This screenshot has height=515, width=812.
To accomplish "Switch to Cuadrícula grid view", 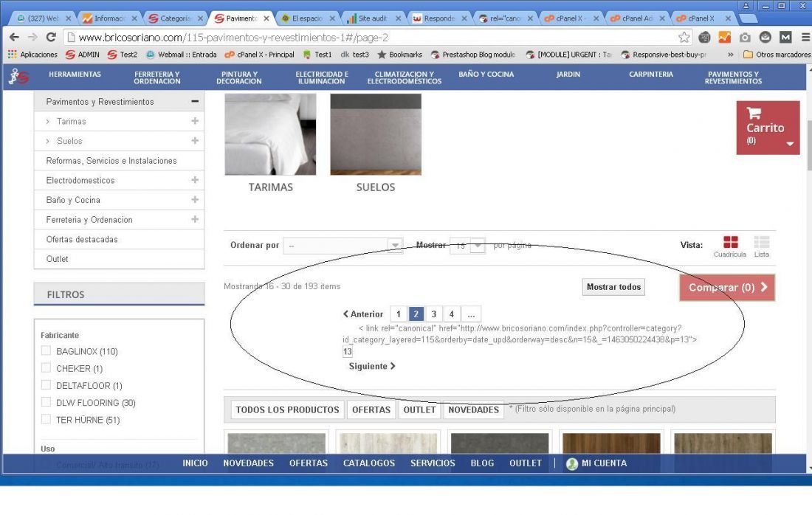I will 730,246.
